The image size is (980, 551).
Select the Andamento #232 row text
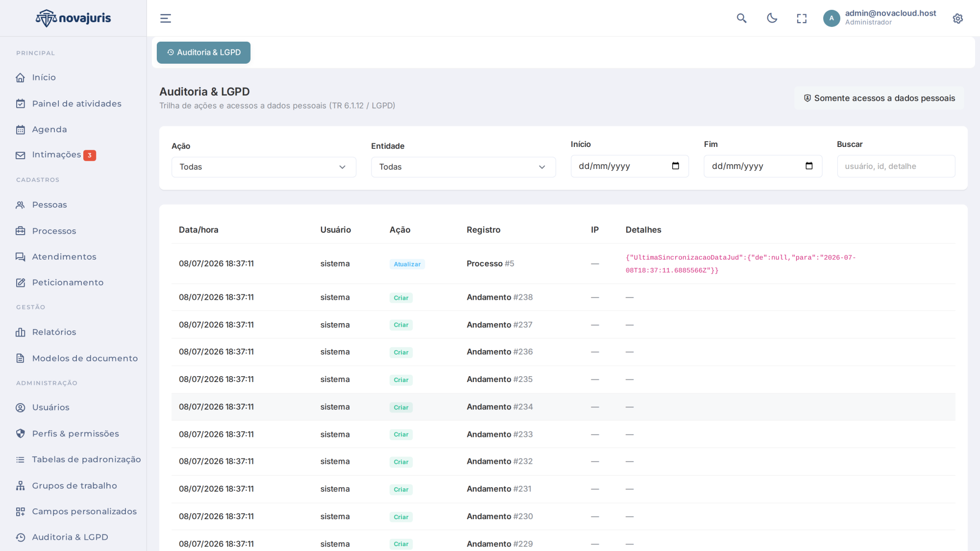pos(499,461)
